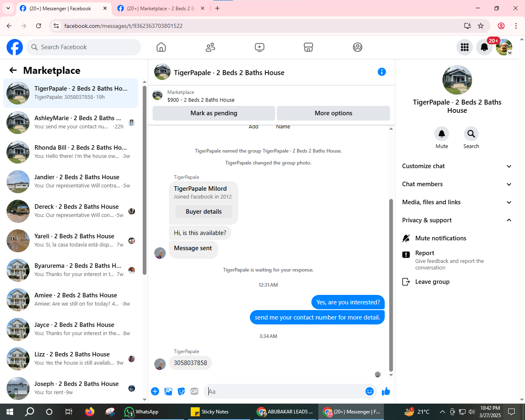Go back from Marketplace chats with arrow
The height and width of the screenshot is (420, 525).
click(13, 70)
